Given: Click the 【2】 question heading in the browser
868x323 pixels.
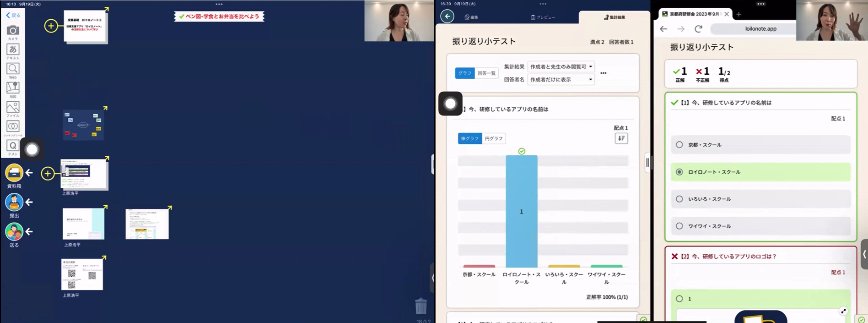Looking at the screenshot, I should coord(728,257).
